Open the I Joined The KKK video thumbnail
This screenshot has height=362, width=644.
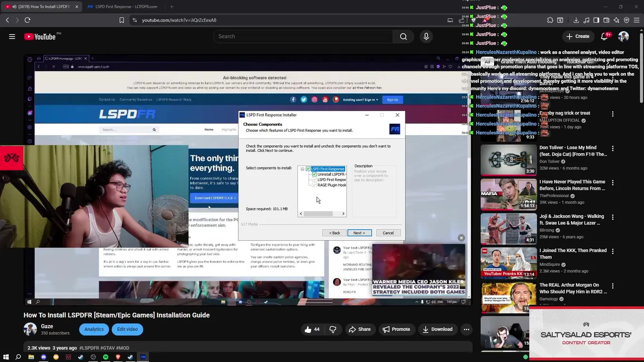click(508, 263)
